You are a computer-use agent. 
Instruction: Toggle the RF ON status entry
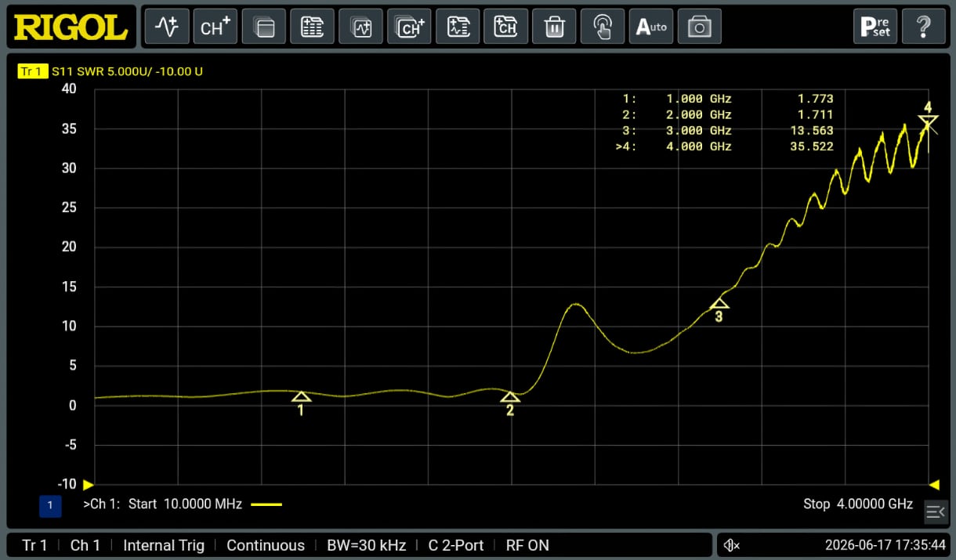point(527,545)
